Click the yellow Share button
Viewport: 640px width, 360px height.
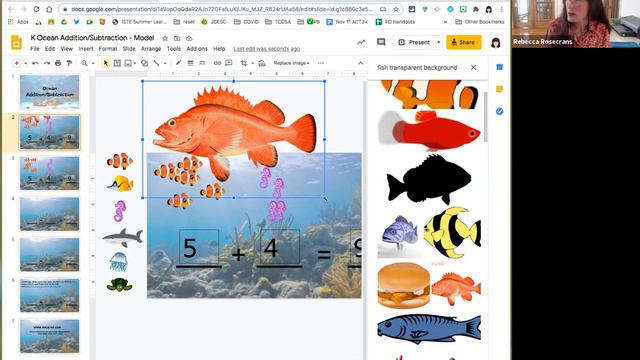[464, 42]
